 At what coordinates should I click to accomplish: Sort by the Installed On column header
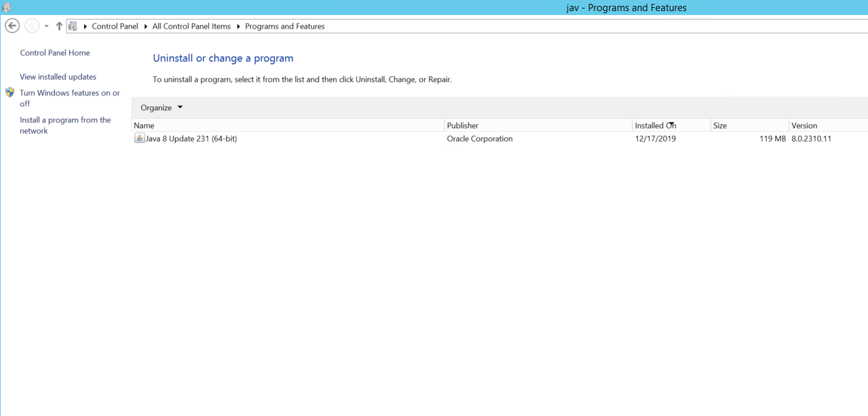[672, 125]
